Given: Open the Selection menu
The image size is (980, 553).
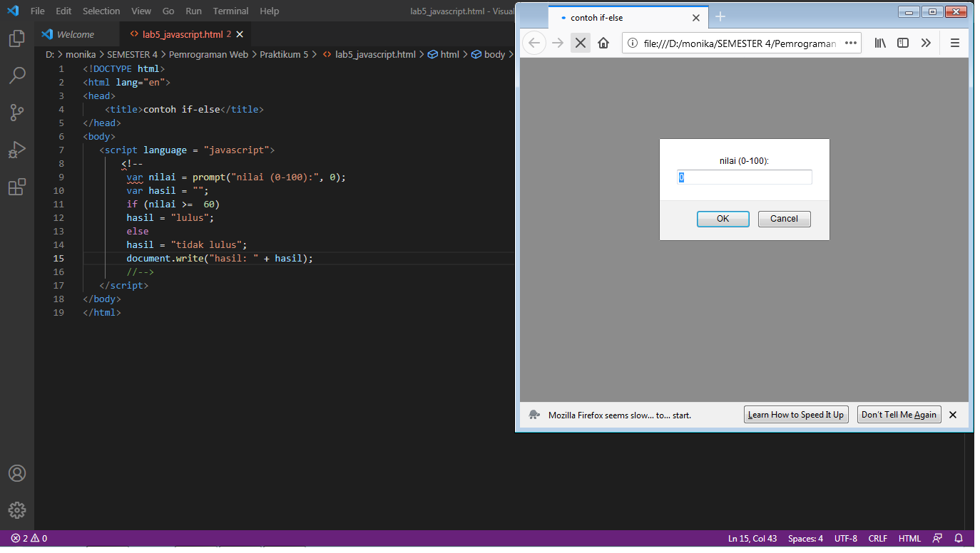Looking at the screenshot, I should (101, 11).
